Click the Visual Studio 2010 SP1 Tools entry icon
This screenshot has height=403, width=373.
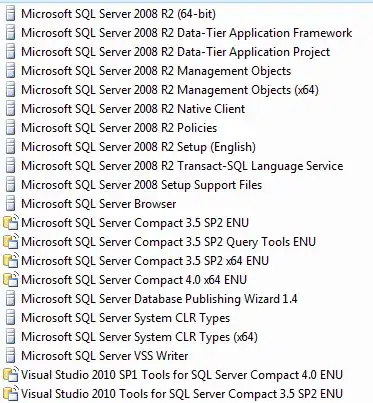coord(10,375)
